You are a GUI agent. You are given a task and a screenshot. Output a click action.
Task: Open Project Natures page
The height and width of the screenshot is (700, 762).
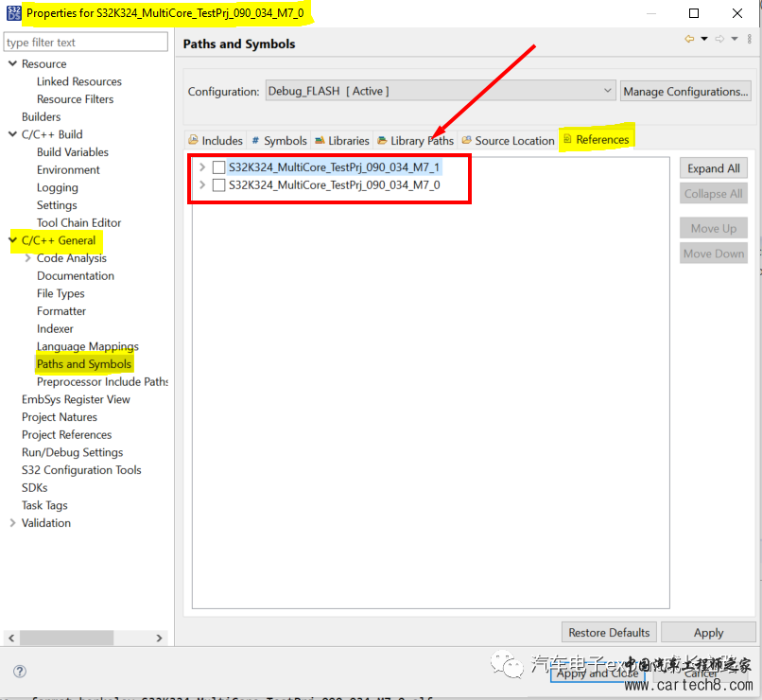[x=60, y=417]
